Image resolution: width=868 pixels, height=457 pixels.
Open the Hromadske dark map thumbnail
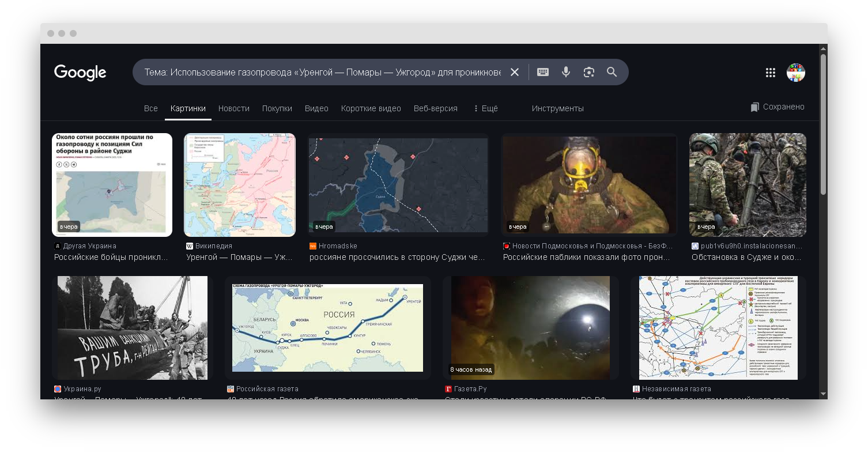(x=398, y=185)
